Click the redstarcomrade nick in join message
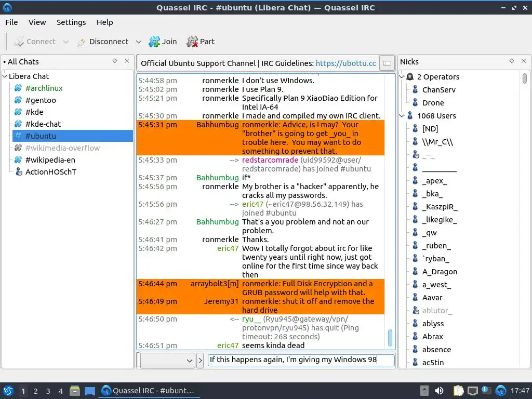This screenshot has width=532, height=399. (270, 160)
